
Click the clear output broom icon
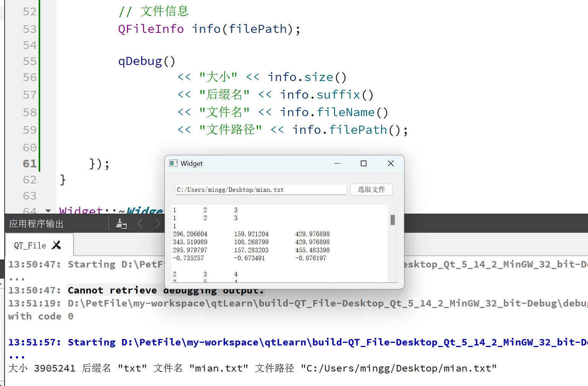[x=121, y=224]
